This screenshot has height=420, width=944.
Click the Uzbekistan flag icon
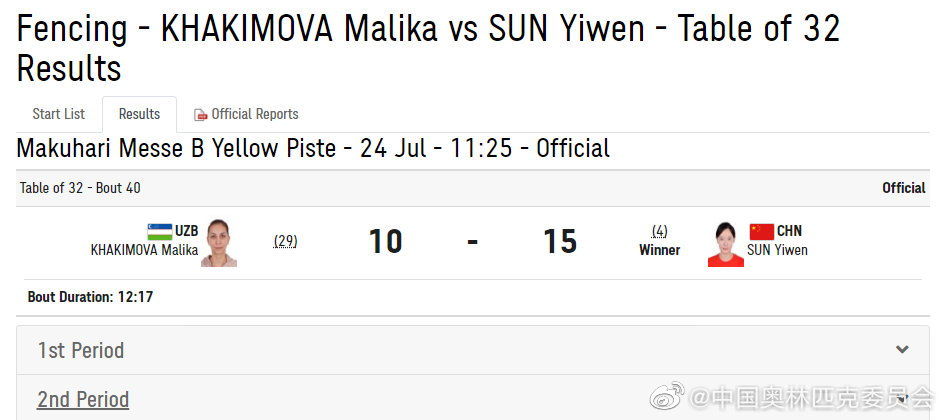[x=160, y=231]
